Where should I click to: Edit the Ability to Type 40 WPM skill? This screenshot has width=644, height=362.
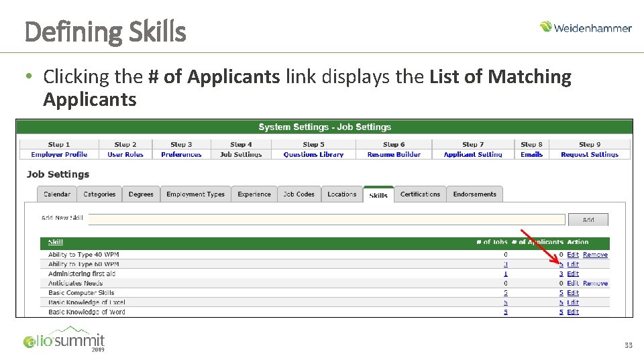click(573, 255)
